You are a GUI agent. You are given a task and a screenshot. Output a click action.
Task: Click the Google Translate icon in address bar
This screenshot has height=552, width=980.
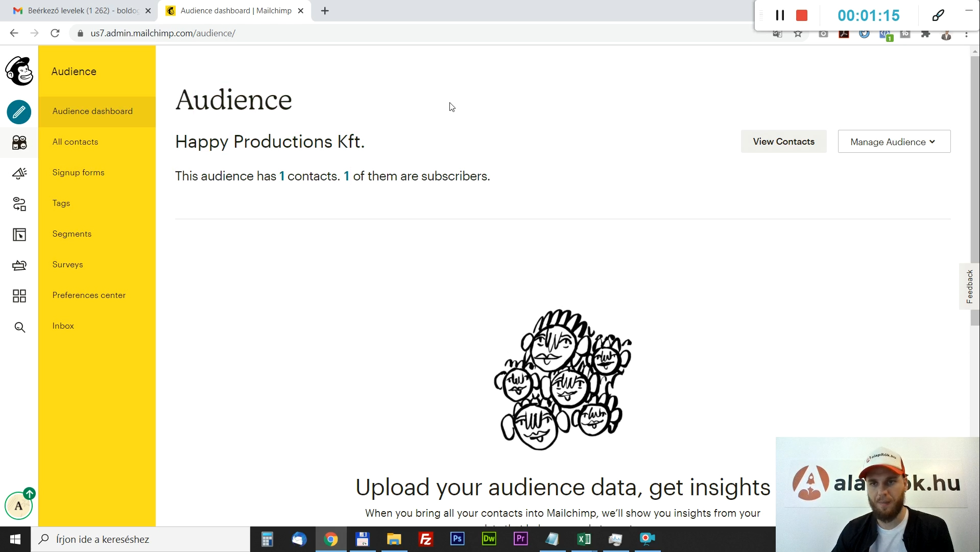[777, 34]
